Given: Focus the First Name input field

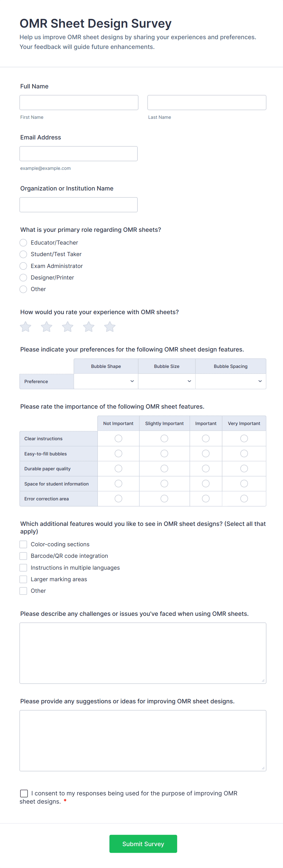Looking at the screenshot, I should pos(79,102).
